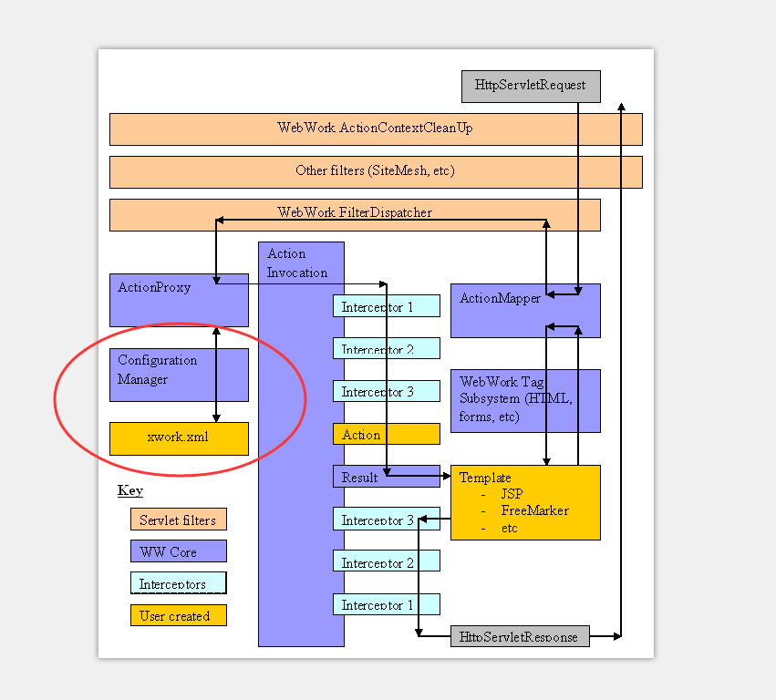Click the Template heading text
Viewport: 776px width, 700px height.
click(485, 478)
